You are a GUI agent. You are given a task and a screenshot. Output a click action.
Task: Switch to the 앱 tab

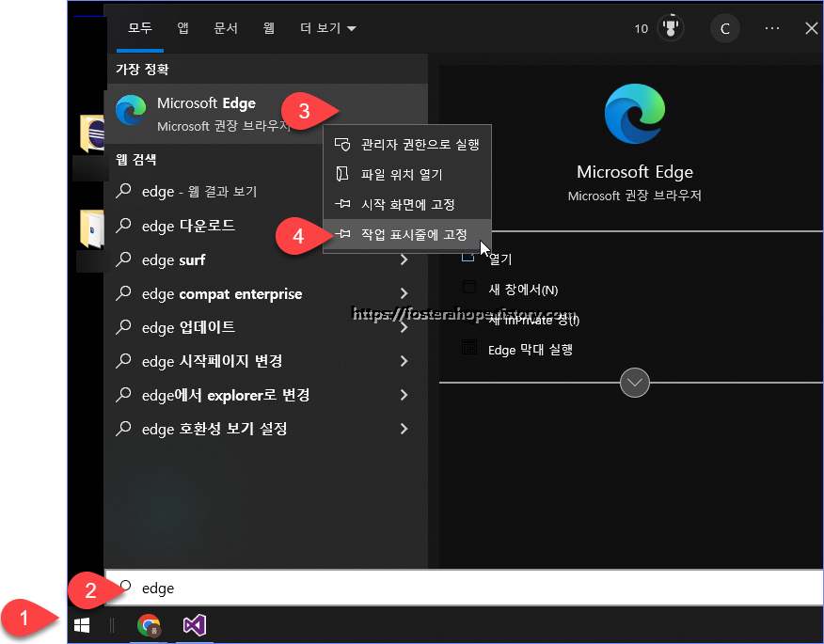click(x=182, y=28)
